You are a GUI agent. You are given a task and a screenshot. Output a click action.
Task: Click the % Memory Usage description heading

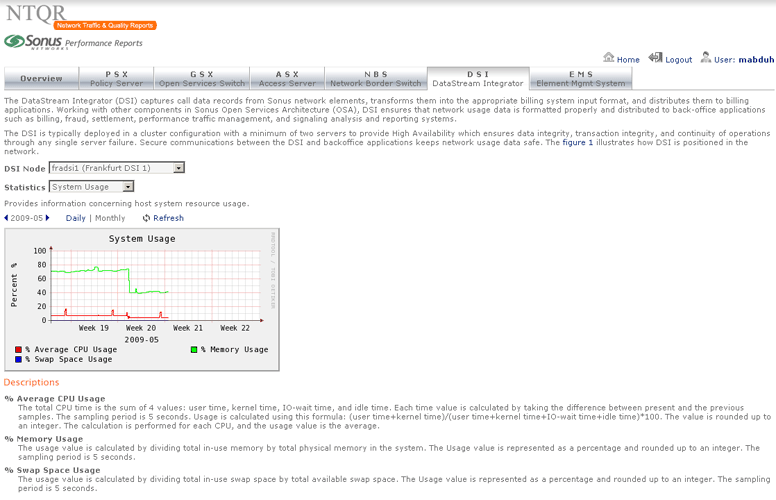(x=44, y=439)
